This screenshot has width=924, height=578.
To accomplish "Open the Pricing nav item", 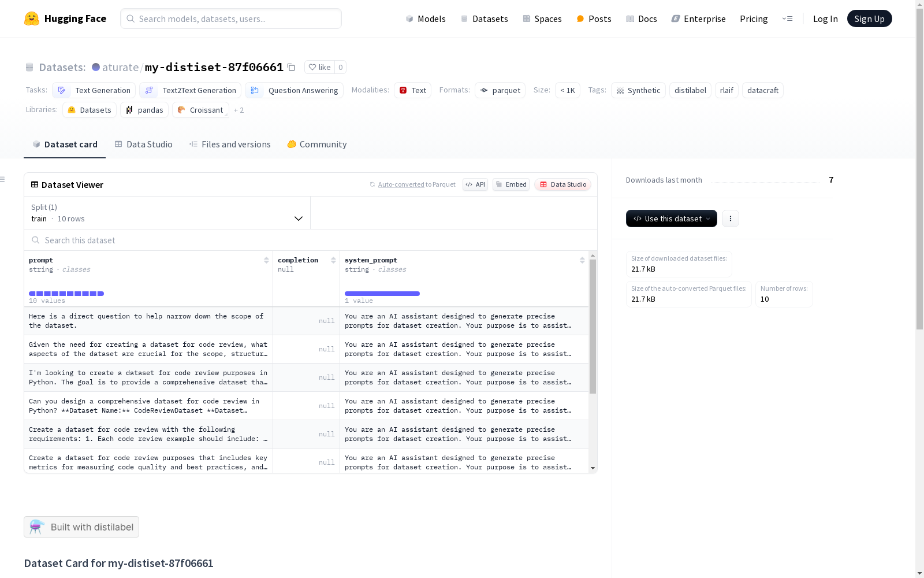I will [x=754, y=18].
